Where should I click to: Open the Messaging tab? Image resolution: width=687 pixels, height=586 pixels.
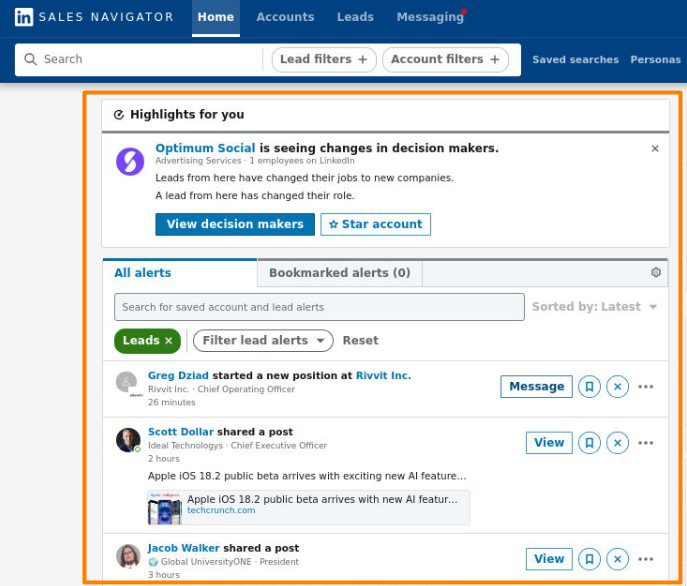(430, 17)
